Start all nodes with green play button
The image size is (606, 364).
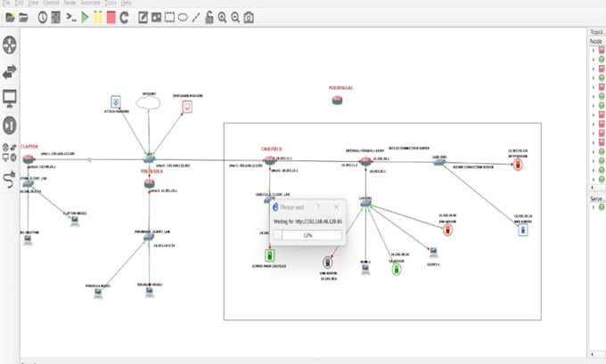[x=85, y=18]
